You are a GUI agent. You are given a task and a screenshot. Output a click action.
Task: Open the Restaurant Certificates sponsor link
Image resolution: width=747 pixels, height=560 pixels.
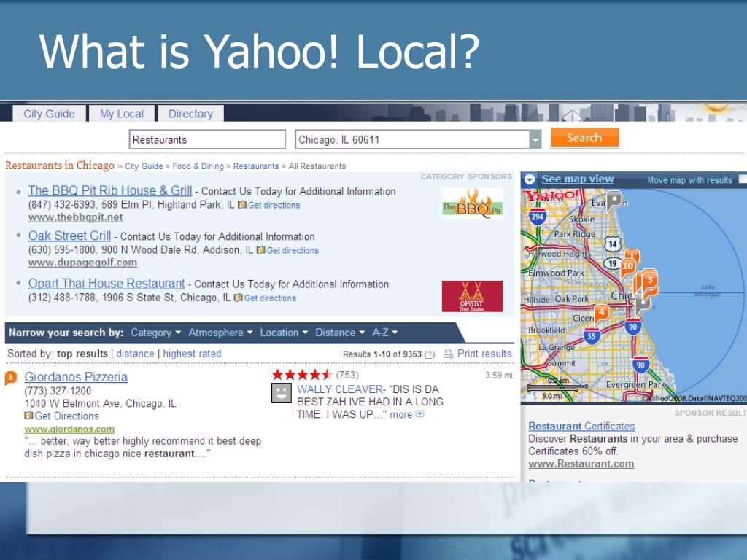click(581, 426)
